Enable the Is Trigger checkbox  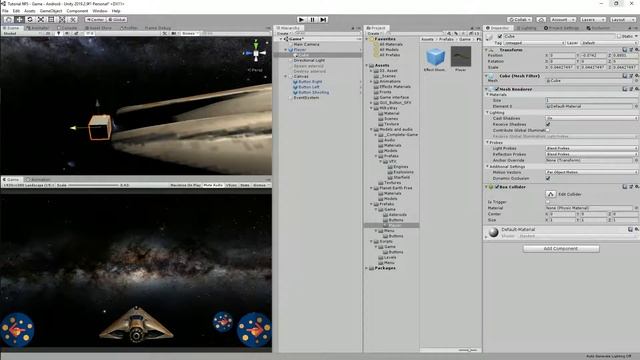(548, 202)
